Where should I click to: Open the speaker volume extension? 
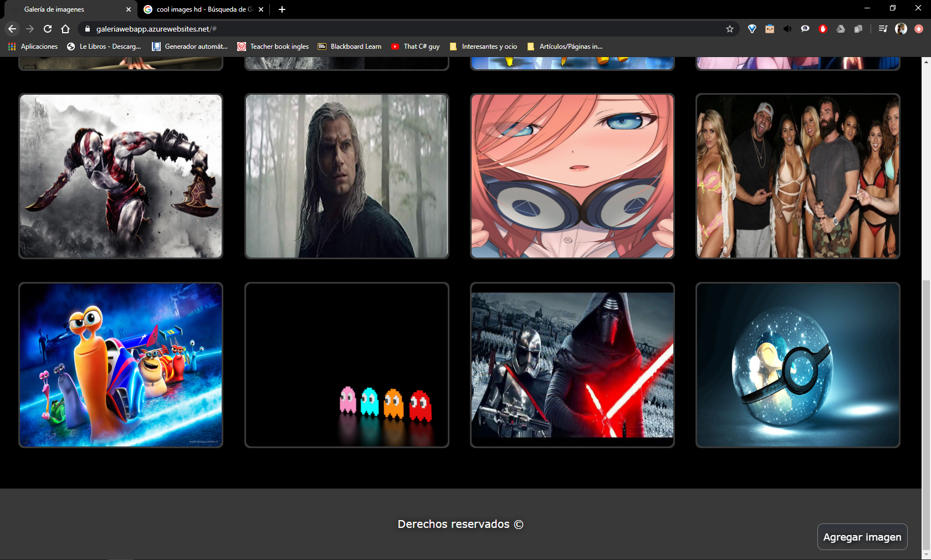[787, 29]
